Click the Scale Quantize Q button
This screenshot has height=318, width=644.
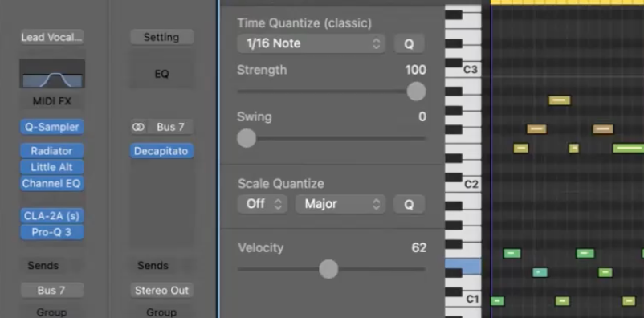[x=409, y=204]
